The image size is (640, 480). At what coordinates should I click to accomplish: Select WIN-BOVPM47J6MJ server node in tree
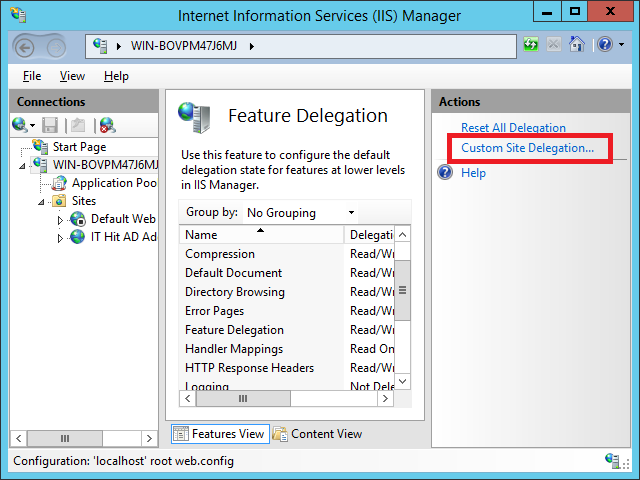click(105, 164)
